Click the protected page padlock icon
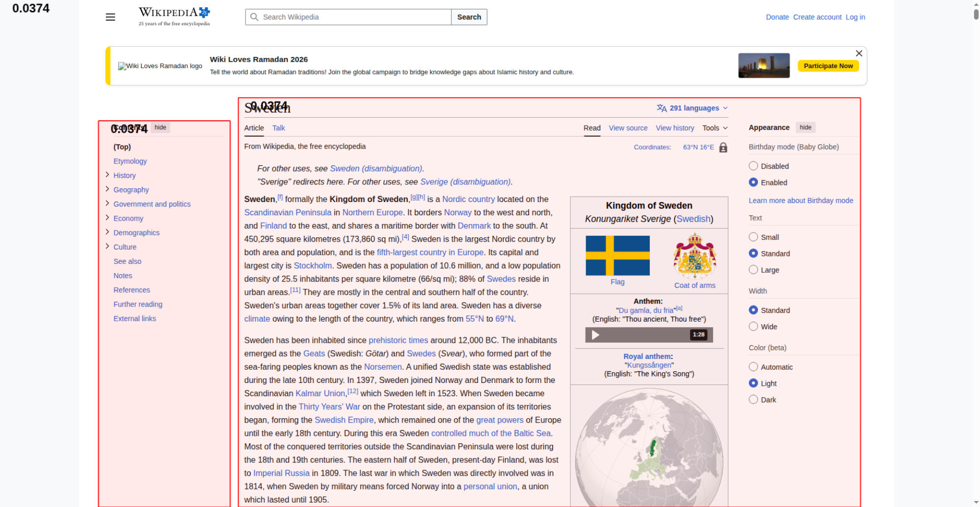Viewport: 980px width, 507px height. (x=723, y=148)
